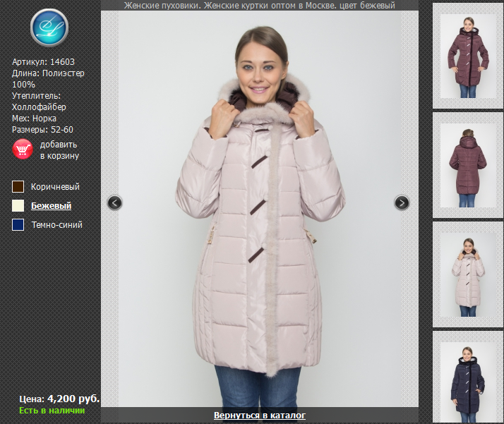Click 'Вернуться в каталог' link
The image size is (504, 424).
260,416
